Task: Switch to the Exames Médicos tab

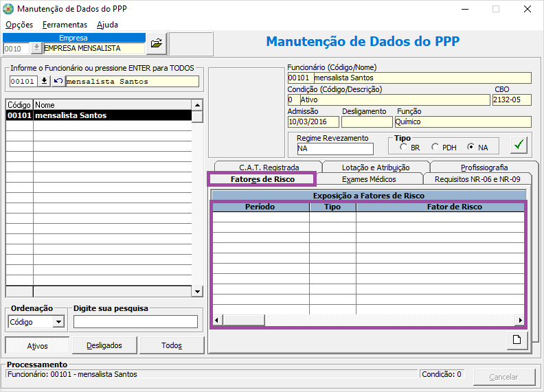Action: (369, 179)
